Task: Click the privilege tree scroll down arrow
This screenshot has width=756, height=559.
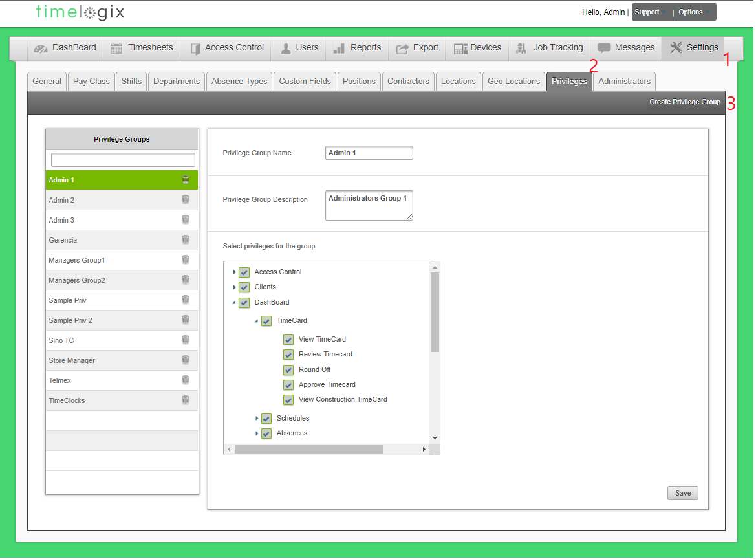Action: point(435,438)
